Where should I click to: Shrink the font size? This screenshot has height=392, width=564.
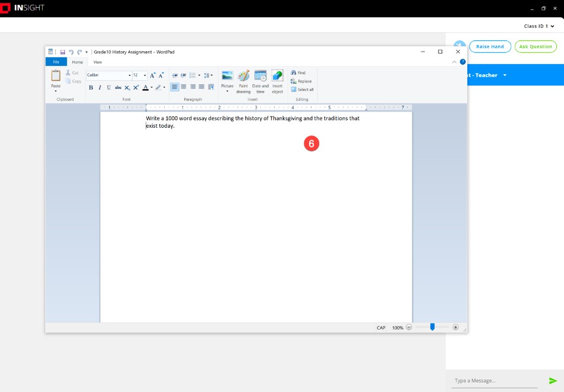point(161,75)
